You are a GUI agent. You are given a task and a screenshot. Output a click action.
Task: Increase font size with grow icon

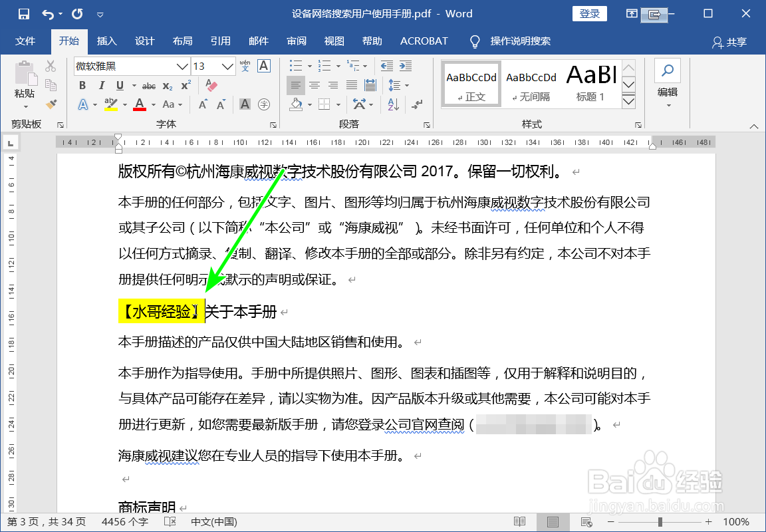click(x=203, y=104)
